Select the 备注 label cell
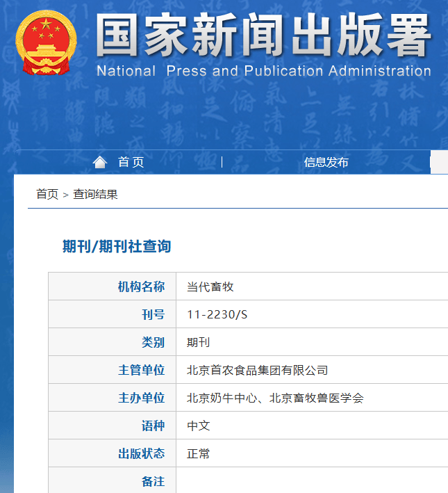 pyautogui.click(x=112, y=480)
